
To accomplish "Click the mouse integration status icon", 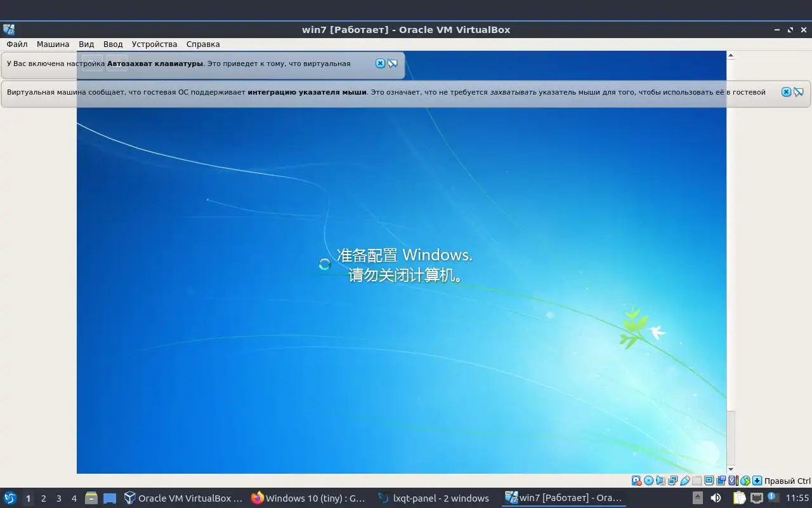I will coord(745,481).
